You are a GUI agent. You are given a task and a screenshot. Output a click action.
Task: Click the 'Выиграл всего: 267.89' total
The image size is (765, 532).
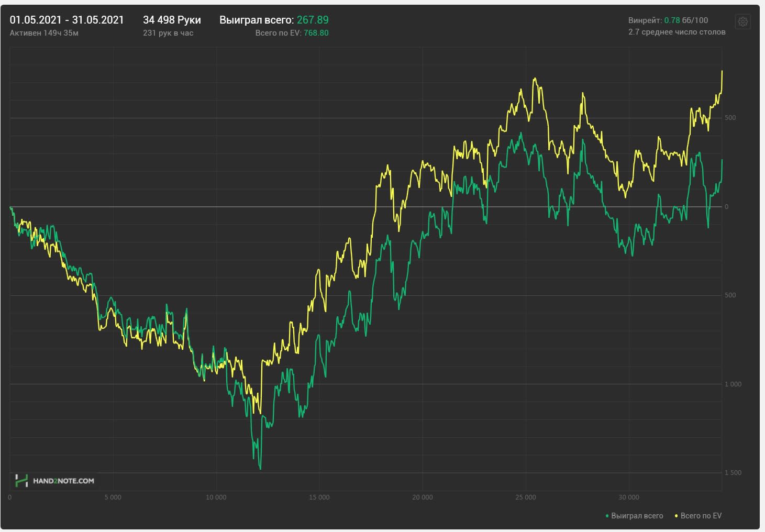pyautogui.click(x=274, y=20)
